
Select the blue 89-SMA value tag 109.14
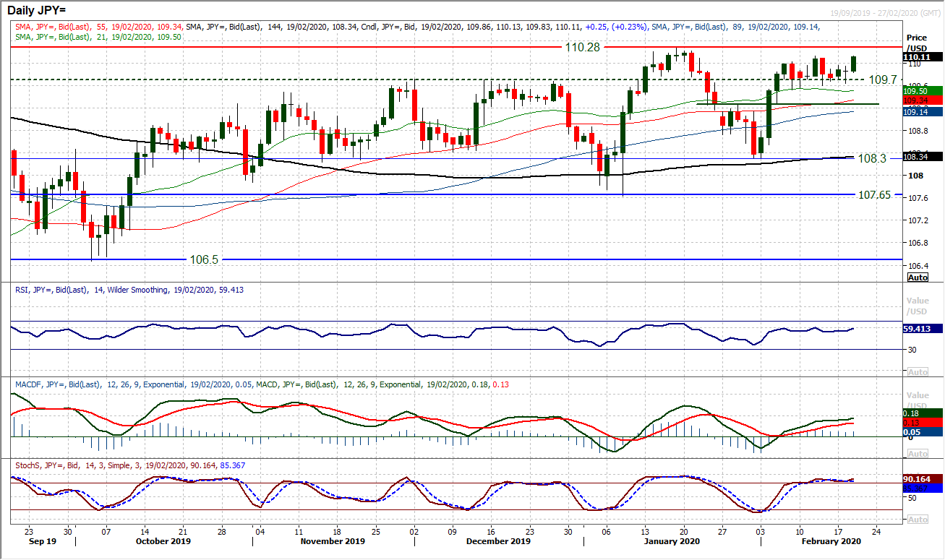tap(922, 112)
